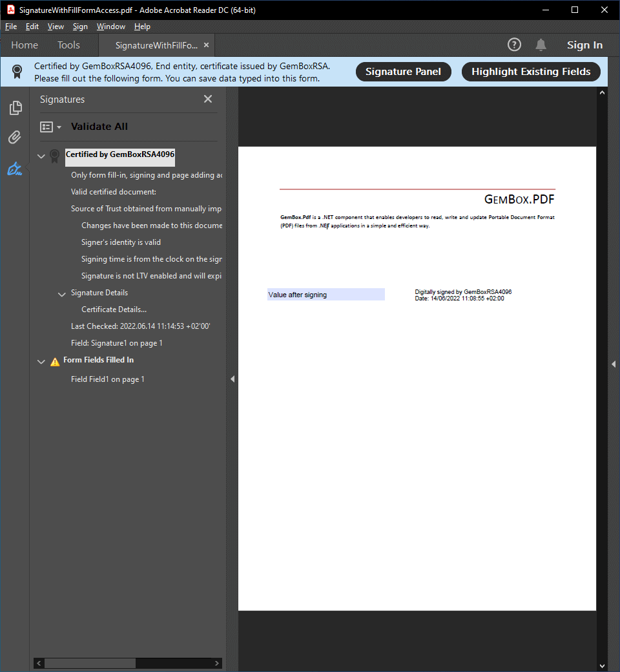Viewport: 620px width, 672px height.
Task: Click Highlight Existing Fields button
Action: click(531, 72)
